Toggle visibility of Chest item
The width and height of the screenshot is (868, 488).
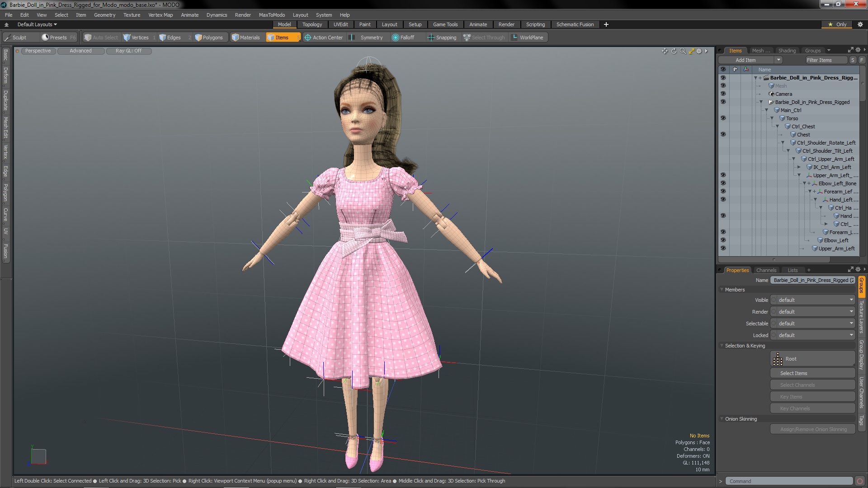click(x=723, y=135)
